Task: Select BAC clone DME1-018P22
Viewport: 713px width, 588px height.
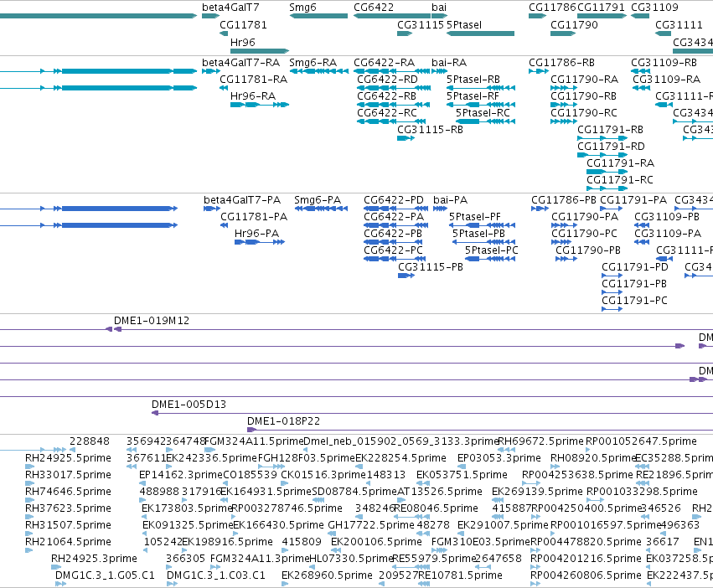Action: coord(284,421)
